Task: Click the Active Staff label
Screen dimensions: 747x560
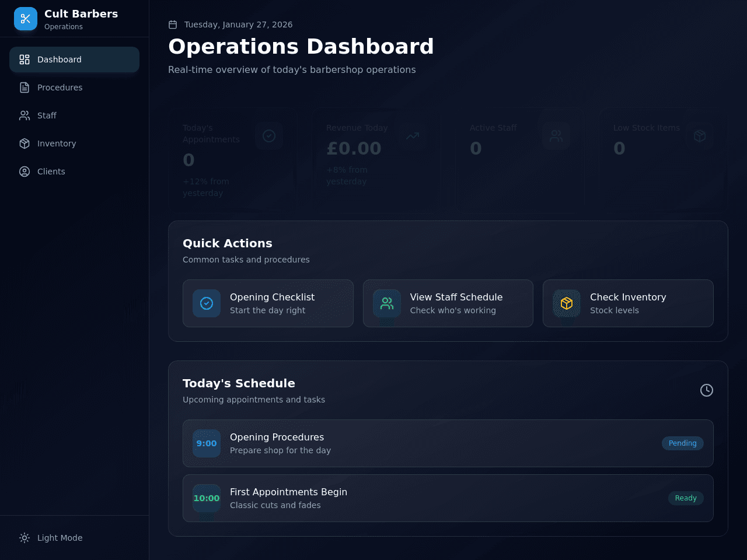Action: point(493,128)
